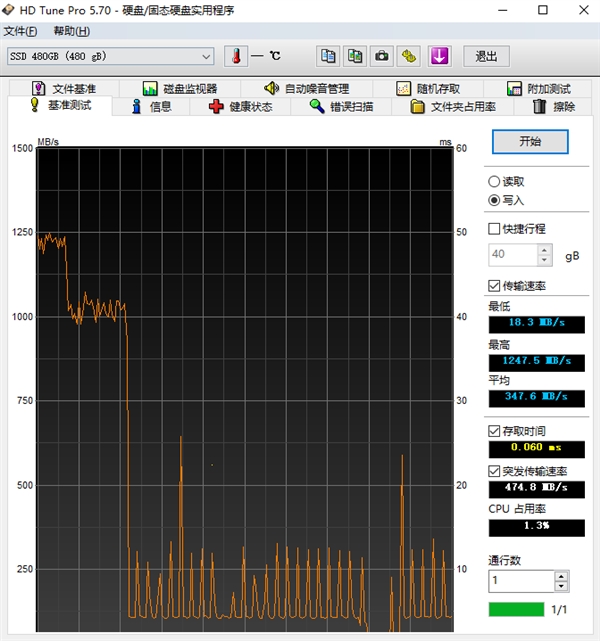Click the red cross Health icon
Image resolution: width=600 pixels, height=641 pixels.
pos(216,106)
